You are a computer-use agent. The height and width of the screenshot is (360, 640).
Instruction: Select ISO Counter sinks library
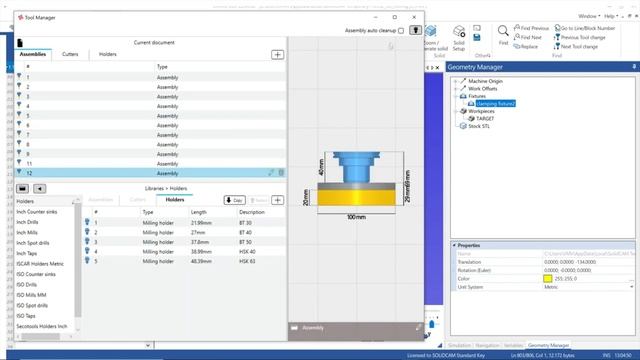click(36, 274)
